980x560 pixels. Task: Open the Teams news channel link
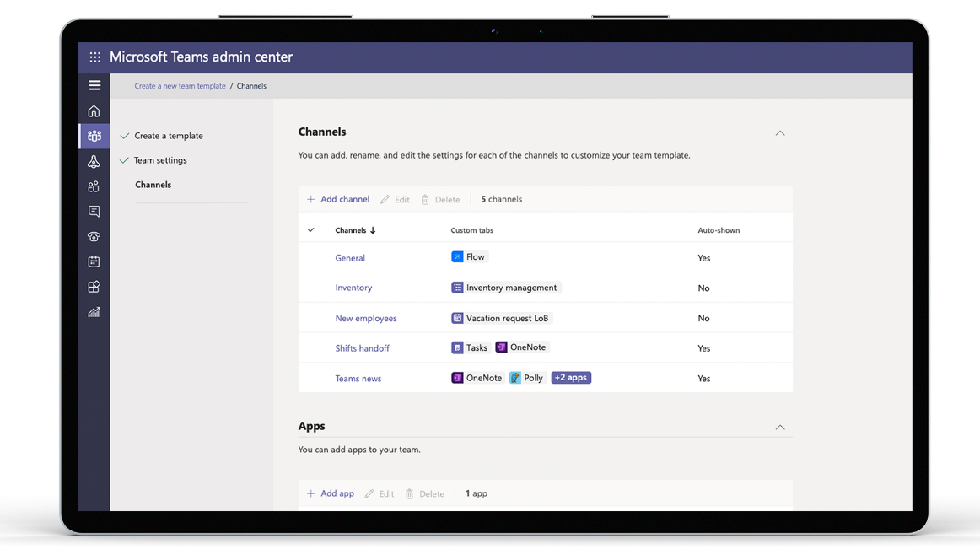358,378
